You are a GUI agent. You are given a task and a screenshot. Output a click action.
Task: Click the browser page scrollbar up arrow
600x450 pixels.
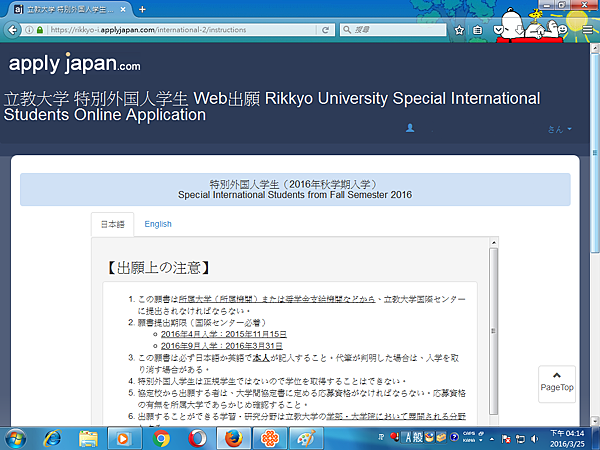(x=595, y=48)
